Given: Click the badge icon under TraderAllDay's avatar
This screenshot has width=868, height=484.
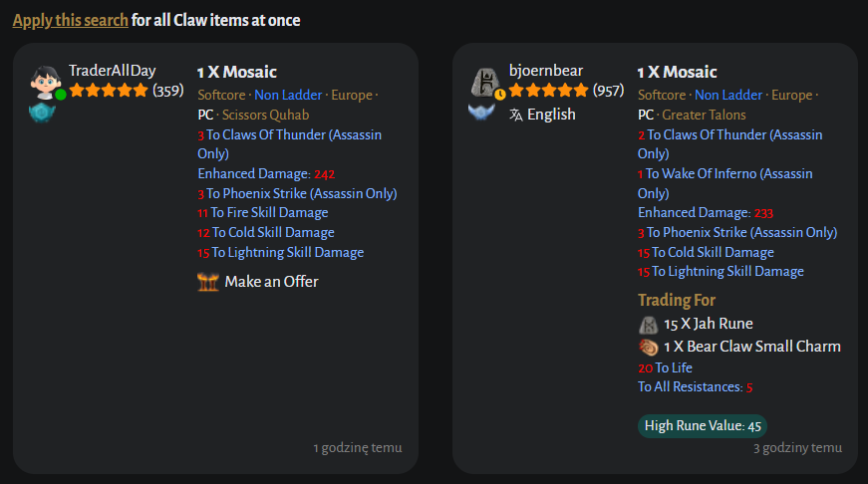Looking at the screenshot, I should [42, 113].
